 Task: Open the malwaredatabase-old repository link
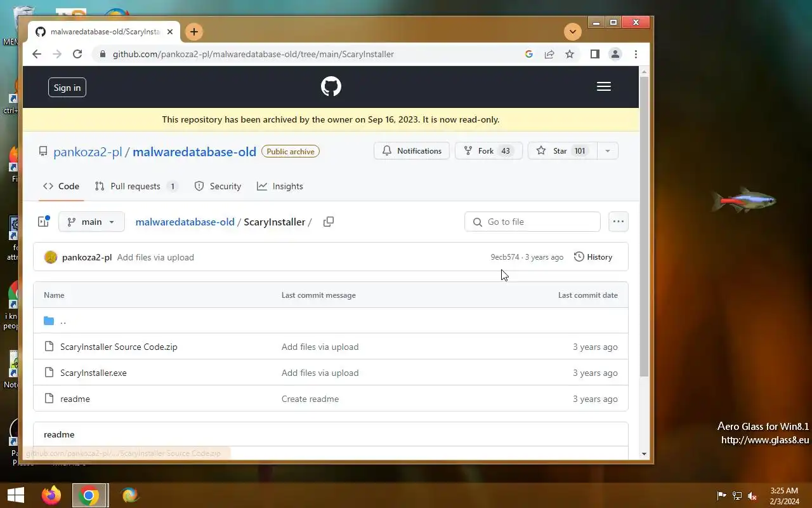pyautogui.click(x=194, y=151)
